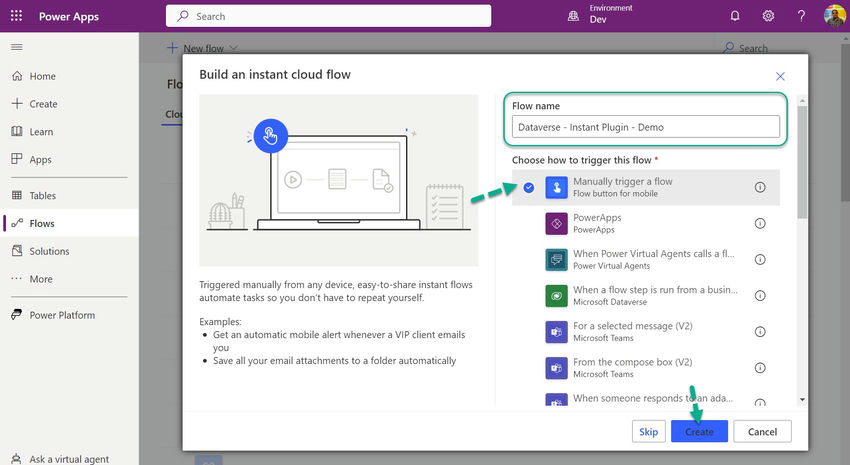Click the Power Apps title
This screenshot has width=850, height=465.
69,16
